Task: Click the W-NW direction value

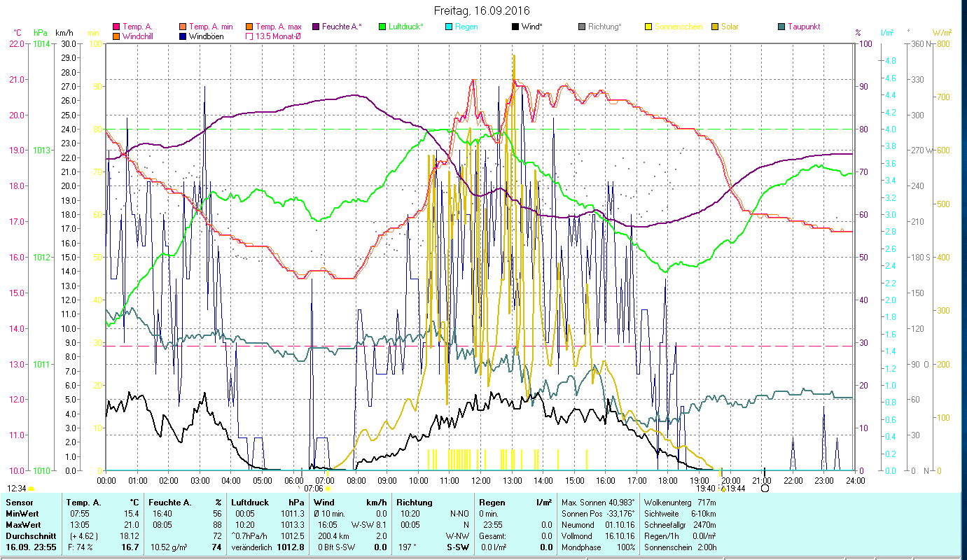Action: (x=459, y=536)
